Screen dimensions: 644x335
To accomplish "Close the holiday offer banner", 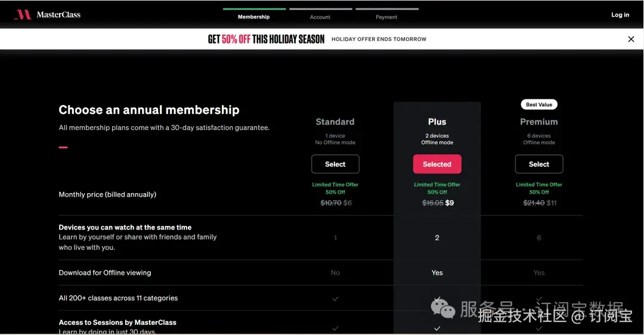I will [x=631, y=39].
